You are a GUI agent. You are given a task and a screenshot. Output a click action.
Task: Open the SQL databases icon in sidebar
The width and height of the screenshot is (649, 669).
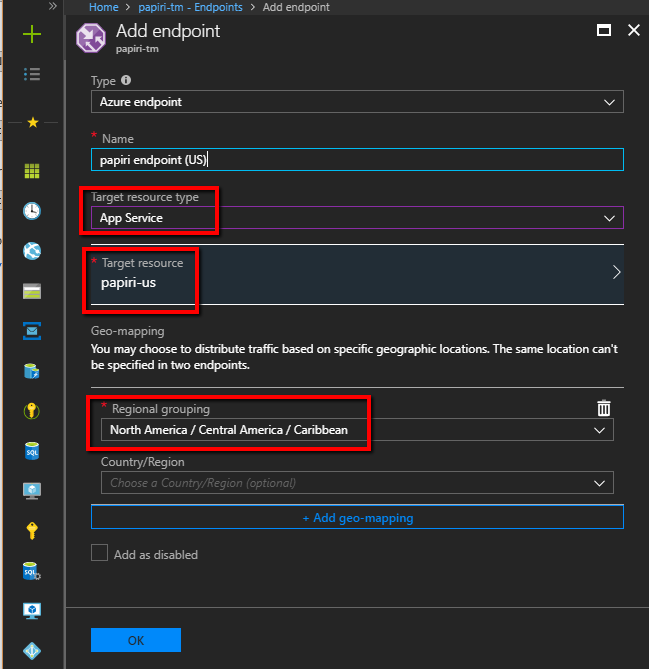pos(32,451)
